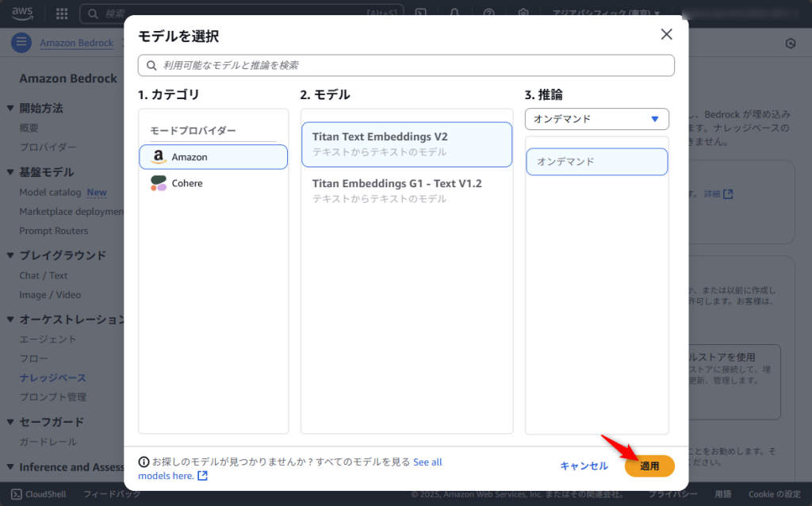This screenshot has width=812, height=506.
Task: Select the Amazon provider category
Action: [213, 157]
